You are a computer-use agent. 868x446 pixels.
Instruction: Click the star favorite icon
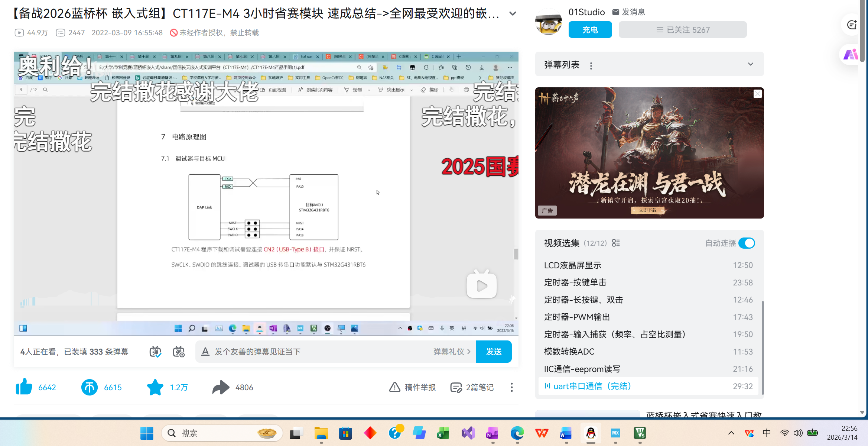pos(155,387)
